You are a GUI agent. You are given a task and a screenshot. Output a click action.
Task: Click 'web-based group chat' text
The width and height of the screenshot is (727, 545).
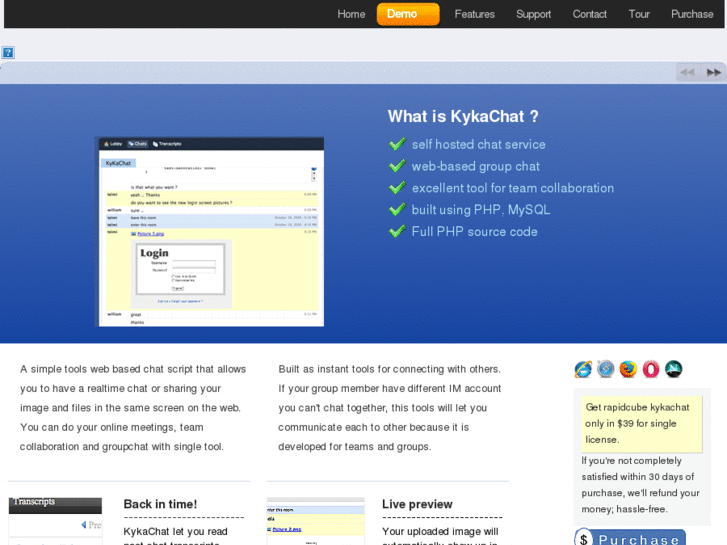[476, 167]
